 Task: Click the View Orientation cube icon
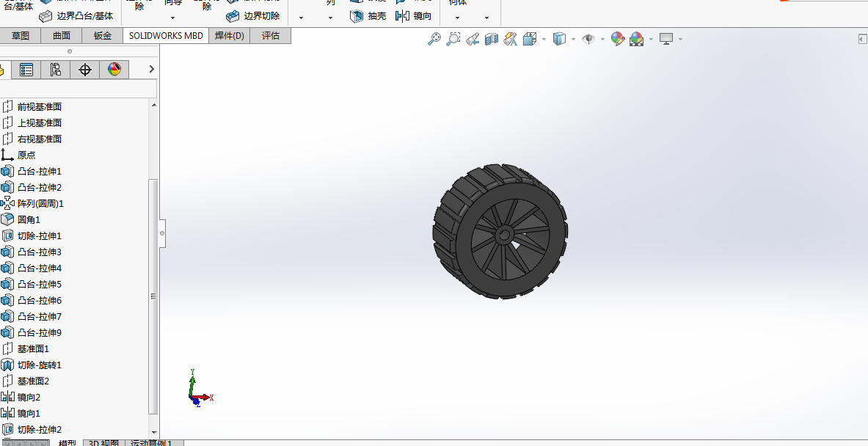click(x=530, y=39)
